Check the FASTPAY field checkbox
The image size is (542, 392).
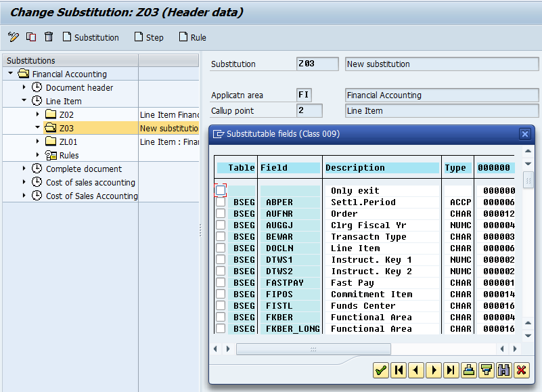(220, 282)
